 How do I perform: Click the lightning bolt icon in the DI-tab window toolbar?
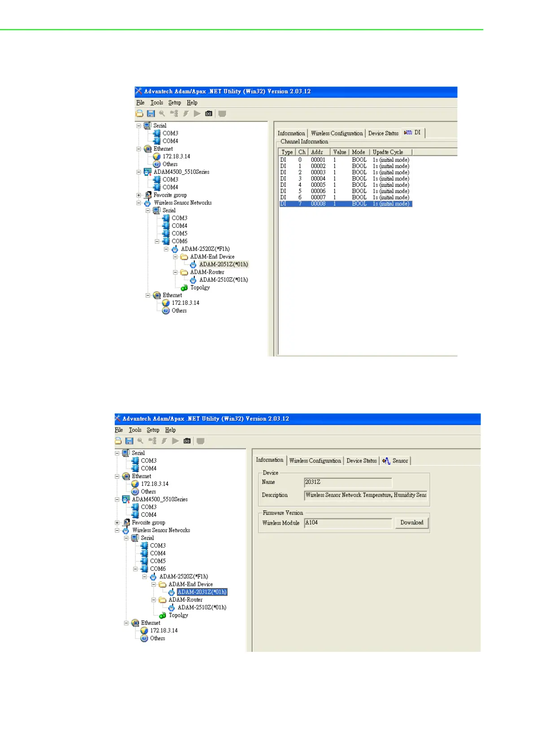tap(186, 114)
